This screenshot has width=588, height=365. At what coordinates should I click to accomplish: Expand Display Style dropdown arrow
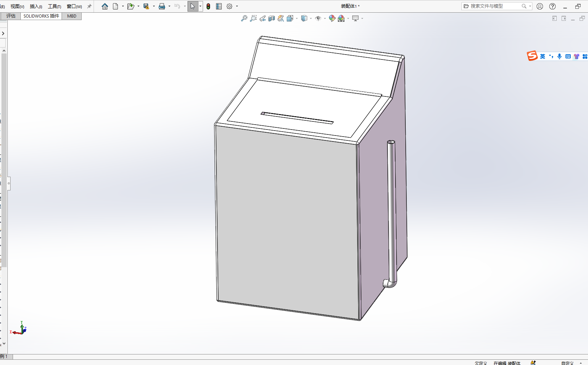click(x=311, y=18)
